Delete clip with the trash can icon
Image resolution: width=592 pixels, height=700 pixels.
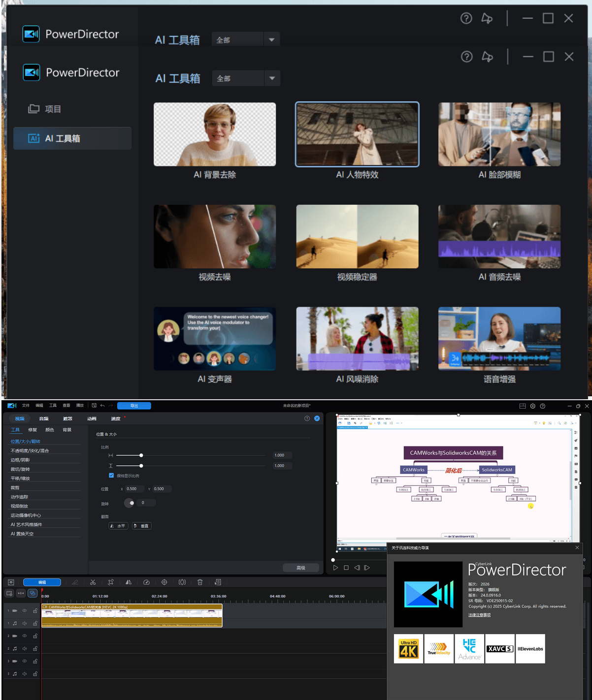coord(200,582)
